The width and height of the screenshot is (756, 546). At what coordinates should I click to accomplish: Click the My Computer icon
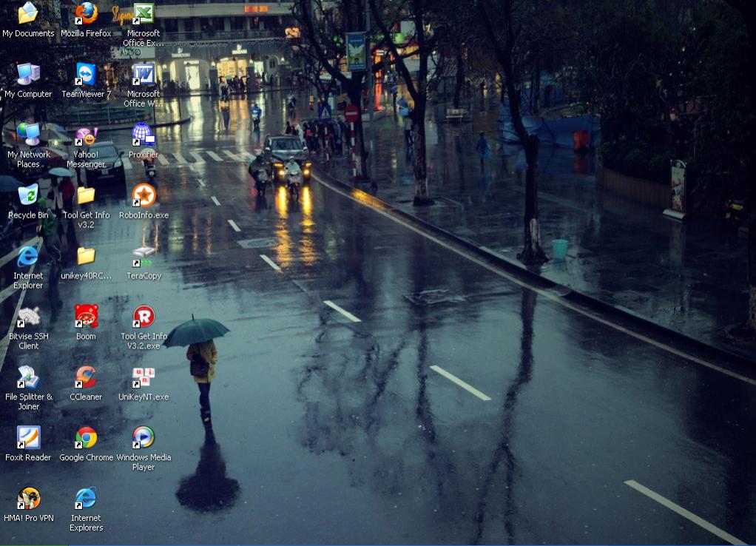[x=28, y=75]
